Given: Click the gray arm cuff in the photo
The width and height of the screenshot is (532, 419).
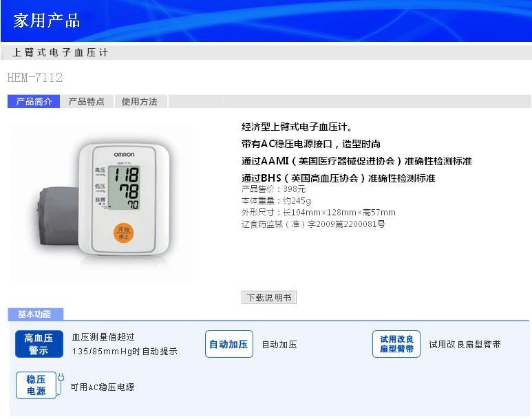Looking at the screenshot, I should (58, 215).
